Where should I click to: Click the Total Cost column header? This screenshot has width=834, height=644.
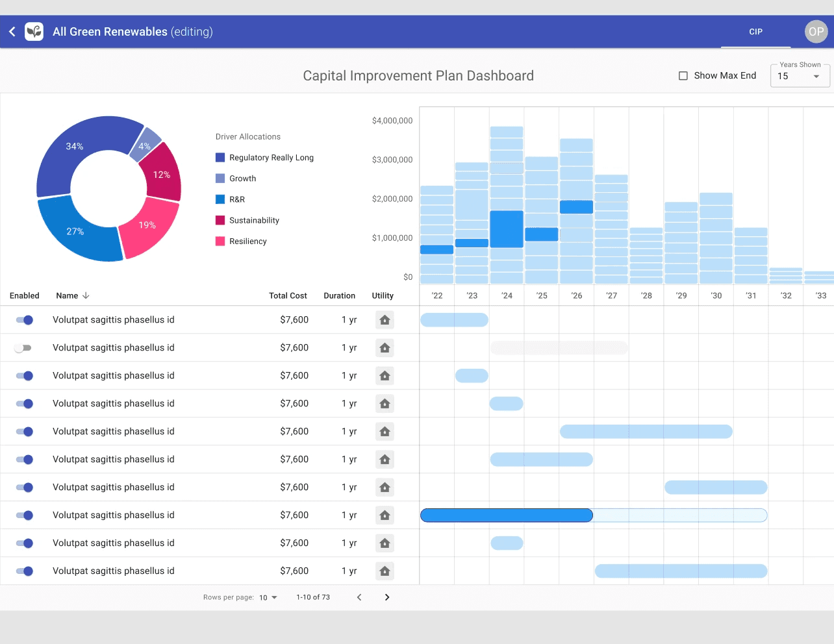tap(288, 295)
